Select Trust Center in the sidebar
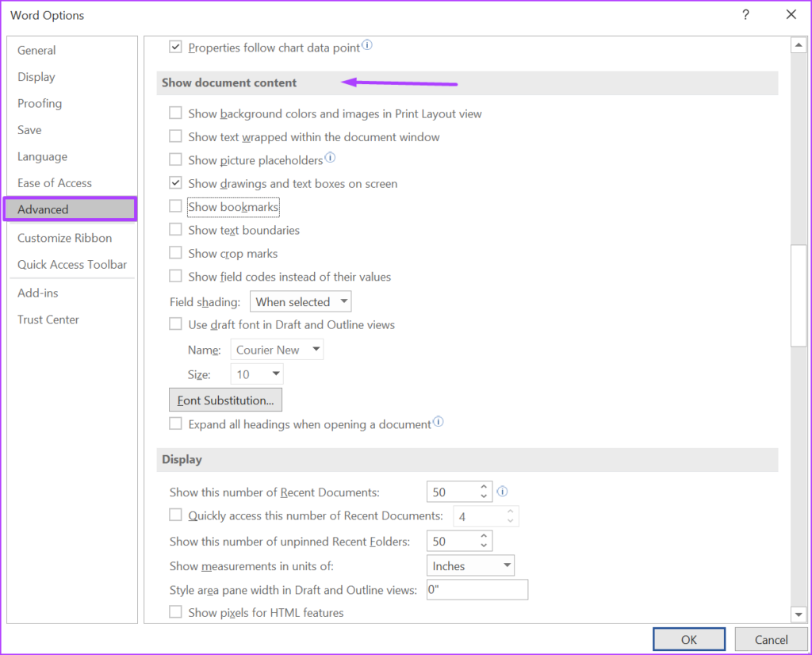812x655 pixels. click(x=49, y=319)
